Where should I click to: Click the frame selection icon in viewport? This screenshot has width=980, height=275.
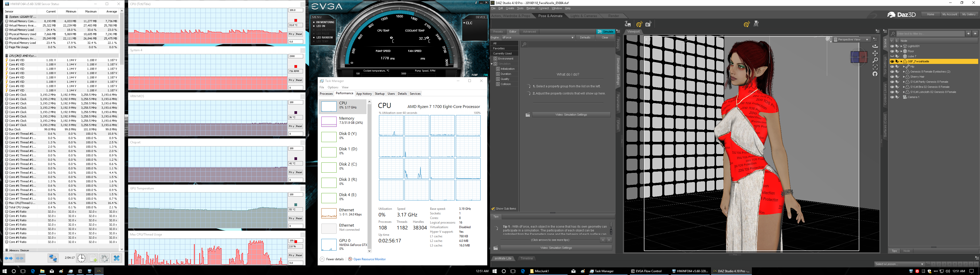coord(875,67)
